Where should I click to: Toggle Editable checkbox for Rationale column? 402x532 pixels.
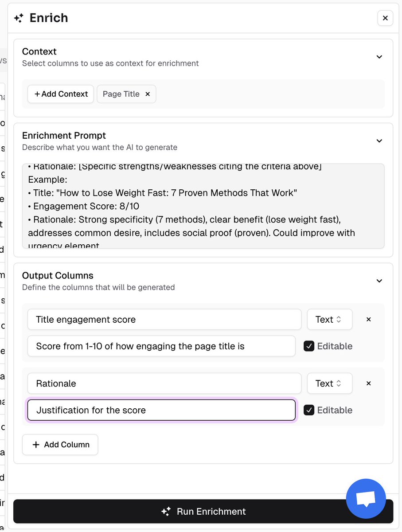click(309, 410)
